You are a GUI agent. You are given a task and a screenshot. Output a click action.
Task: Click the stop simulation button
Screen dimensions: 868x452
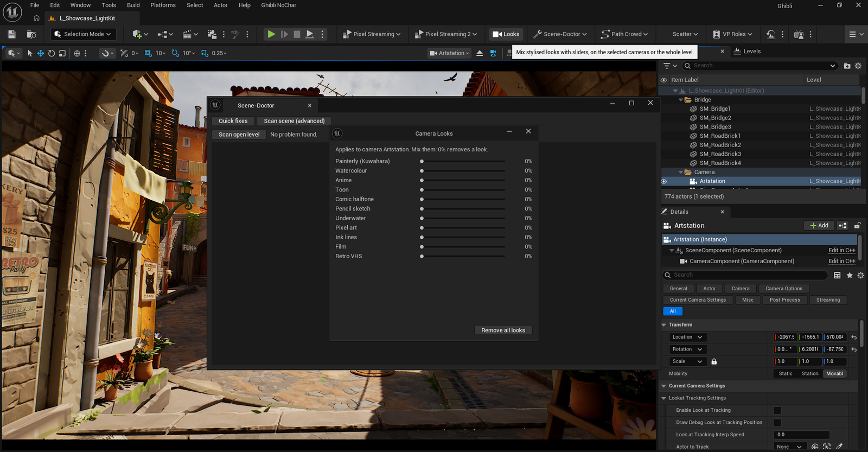[297, 34]
